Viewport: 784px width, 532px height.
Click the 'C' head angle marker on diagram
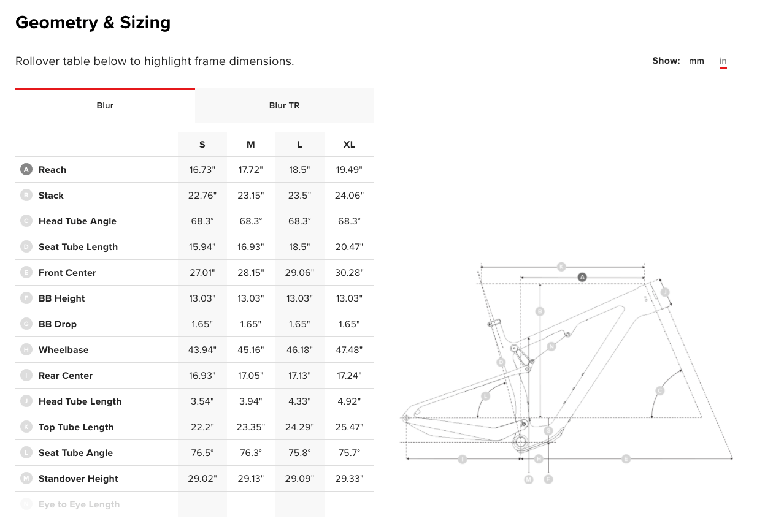click(x=660, y=390)
